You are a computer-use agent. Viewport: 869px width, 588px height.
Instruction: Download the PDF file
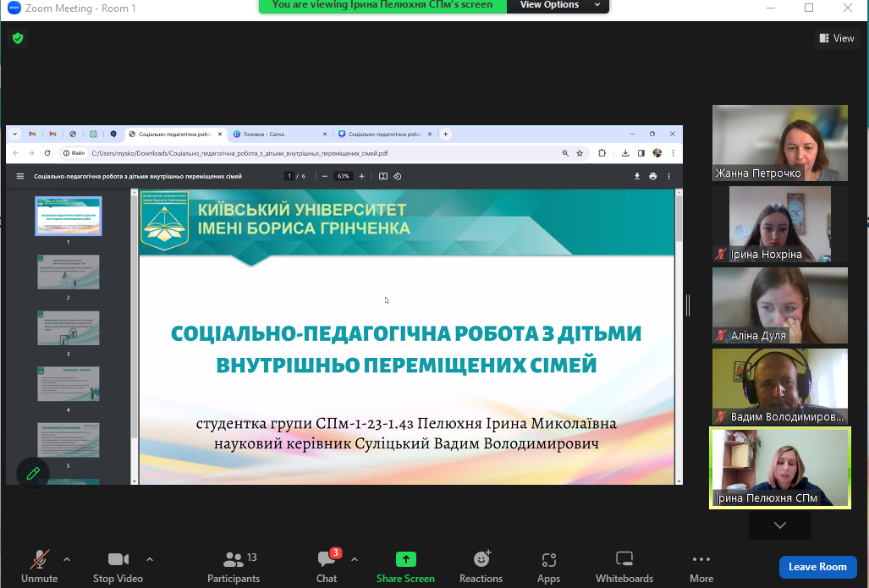tap(636, 176)
